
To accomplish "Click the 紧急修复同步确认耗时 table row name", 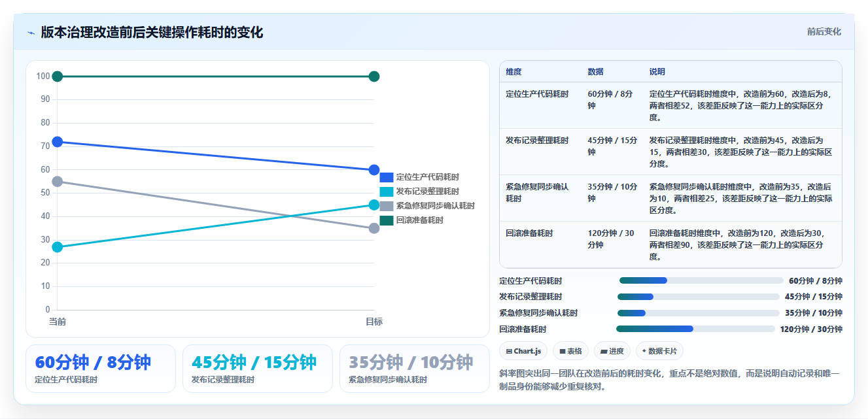I will coord(537,192).
